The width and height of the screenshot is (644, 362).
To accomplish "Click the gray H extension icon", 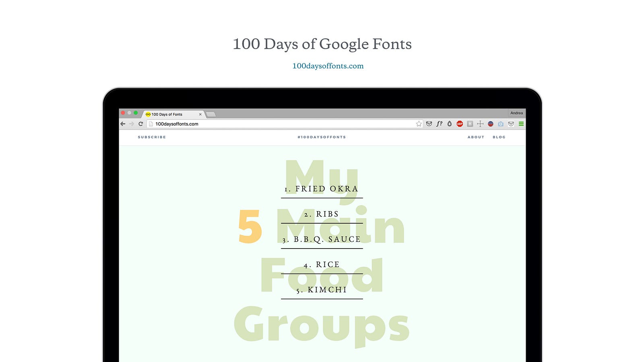I will coord(470,124).
